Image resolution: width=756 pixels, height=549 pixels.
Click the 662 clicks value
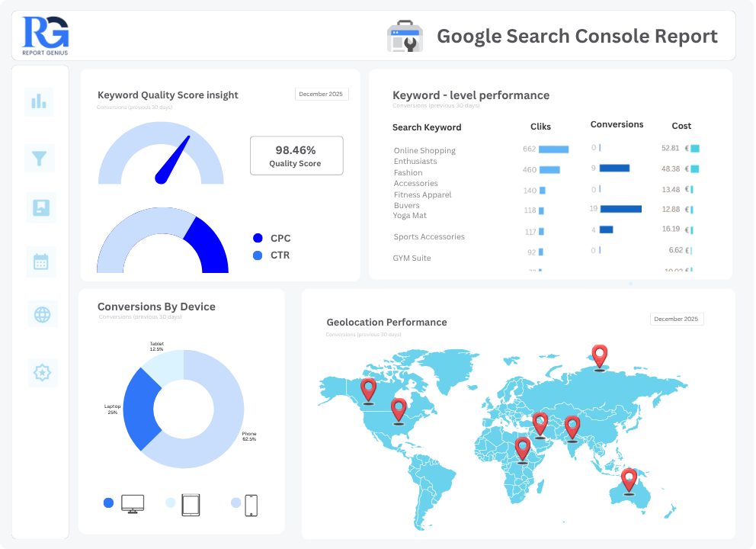(x=530, y=149)
